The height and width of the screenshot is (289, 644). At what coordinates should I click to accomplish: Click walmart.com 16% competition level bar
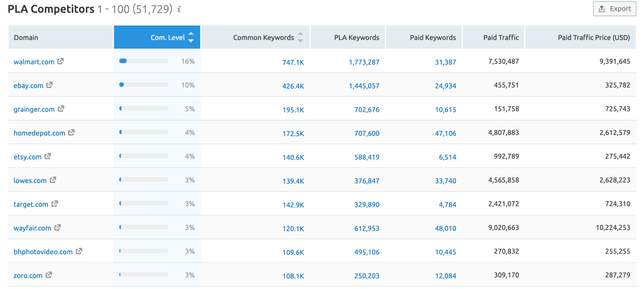click(144, 61)
